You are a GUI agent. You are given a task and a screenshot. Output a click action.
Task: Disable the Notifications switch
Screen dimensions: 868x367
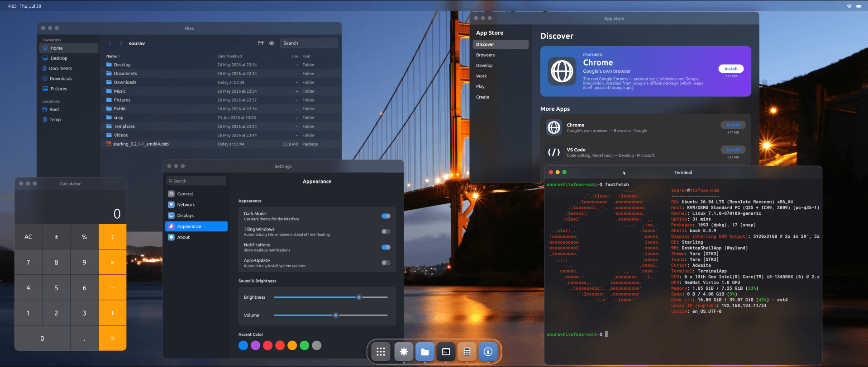click(386, 247)
